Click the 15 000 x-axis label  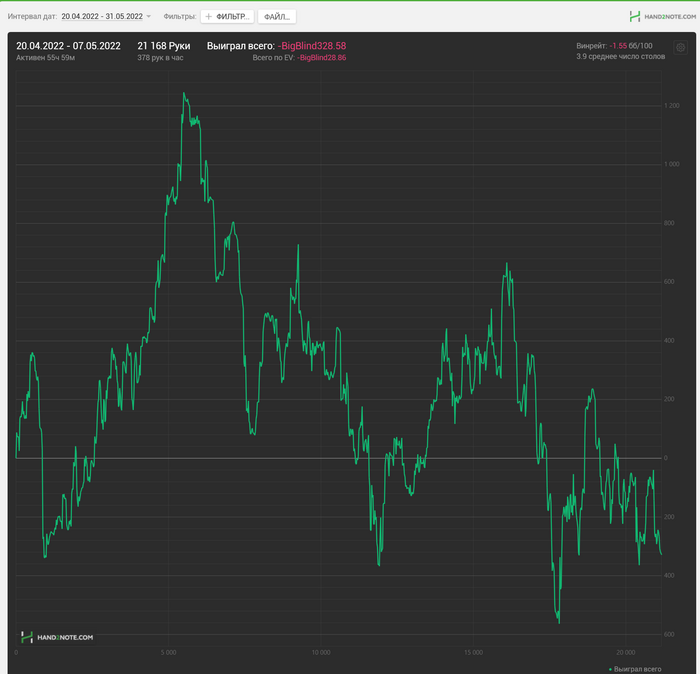pyautogui.click(x=473, y=653)
